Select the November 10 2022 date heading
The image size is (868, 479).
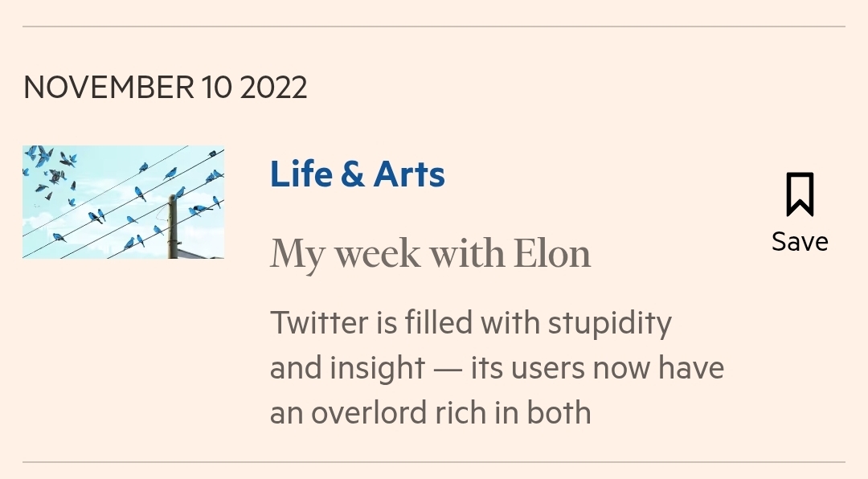tap(165, 87)
